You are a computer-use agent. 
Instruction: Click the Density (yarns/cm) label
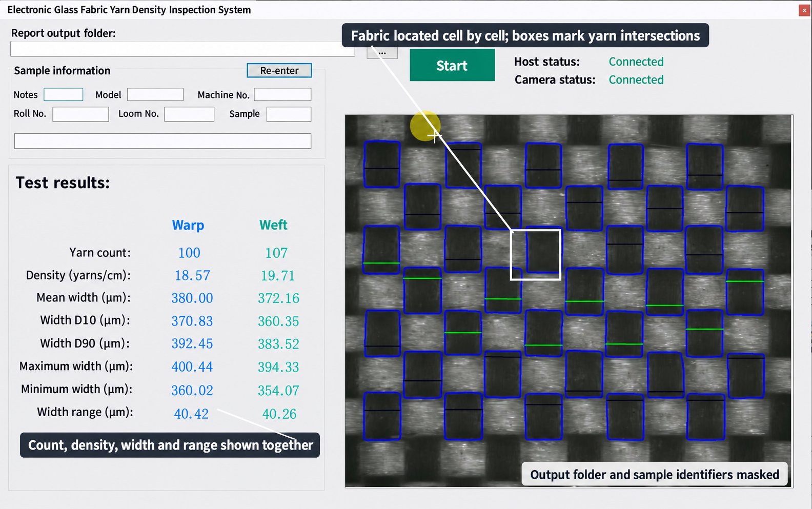[x=78, y=275]
